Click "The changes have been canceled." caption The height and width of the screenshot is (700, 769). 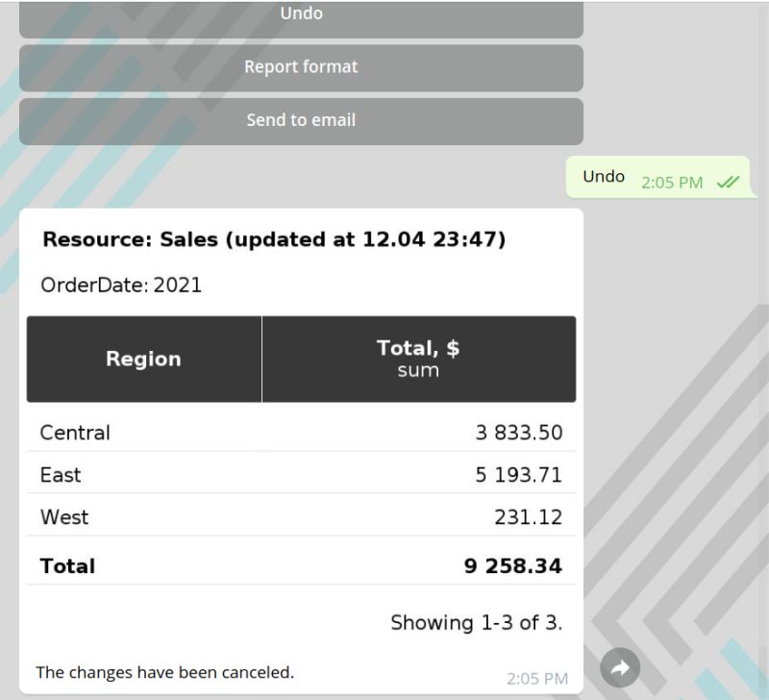[x=164, y=672]
